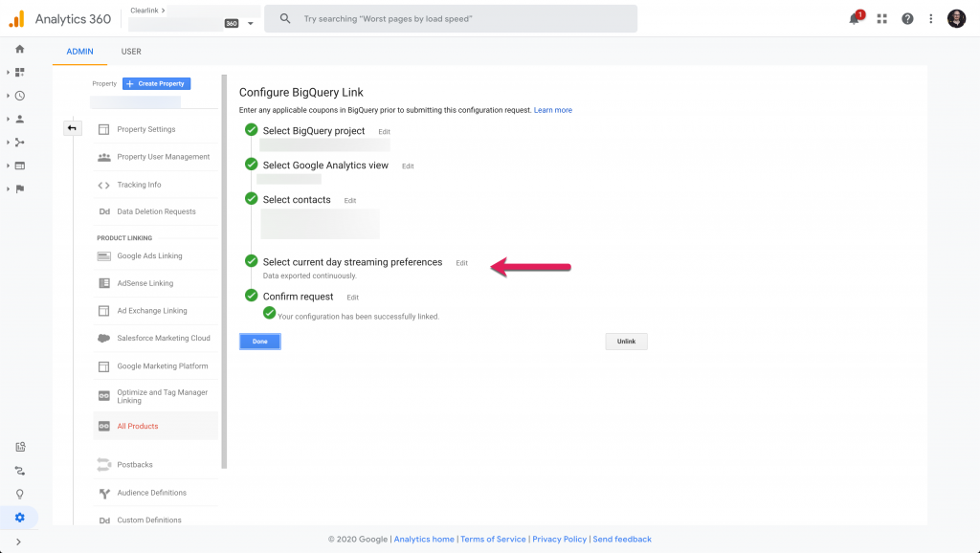Open the Learn more link
980x553 pixels.
click(x=552, y=110)
